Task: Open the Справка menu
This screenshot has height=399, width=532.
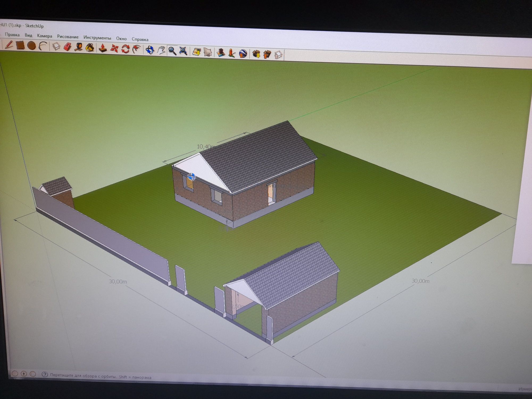Action: tap(140, 39)
